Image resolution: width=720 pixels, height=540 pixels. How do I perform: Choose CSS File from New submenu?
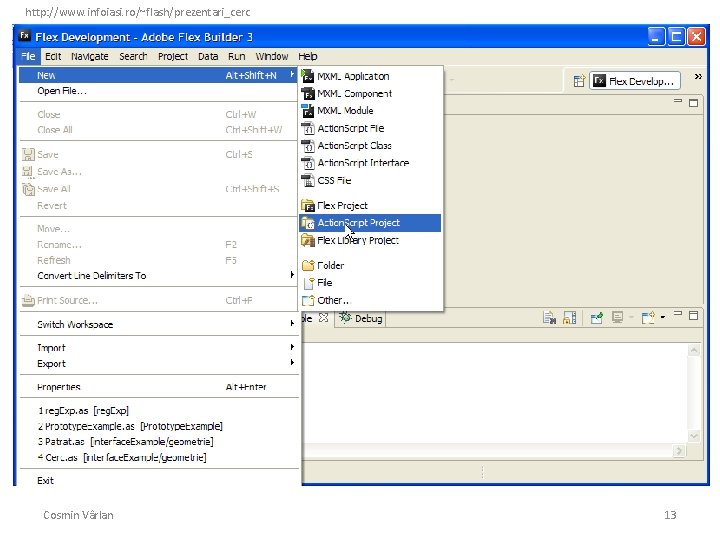370,180
